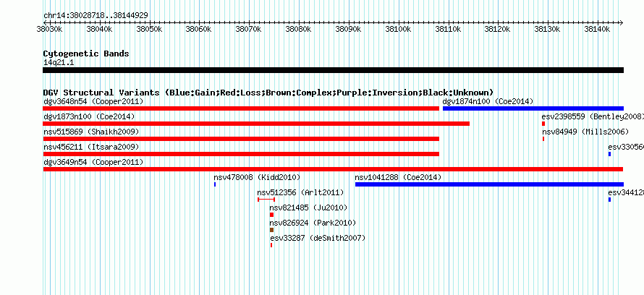644x295 pixels.
Task: Click the nsv821485 (Ju2010) label
Action: pos(308,208)
